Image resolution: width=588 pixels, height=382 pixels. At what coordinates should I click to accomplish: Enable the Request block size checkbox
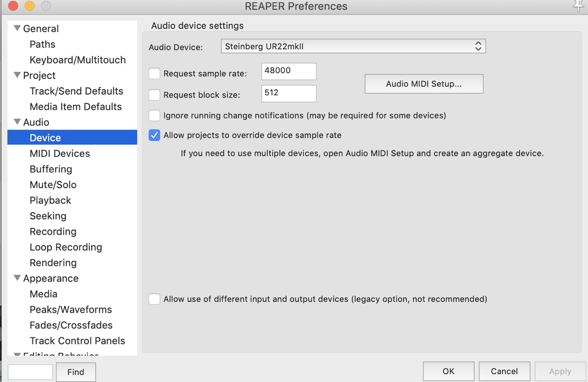(155, 95)
